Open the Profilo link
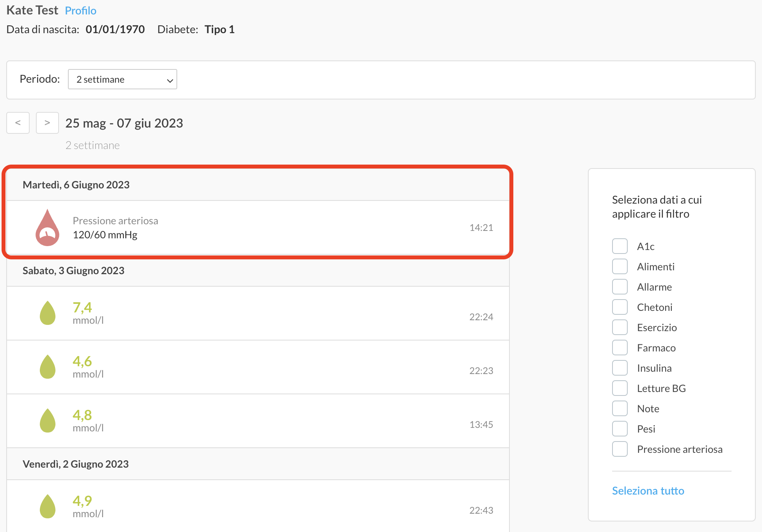The width and height of the screenshot is (762, 532). [x=80, y=11]
